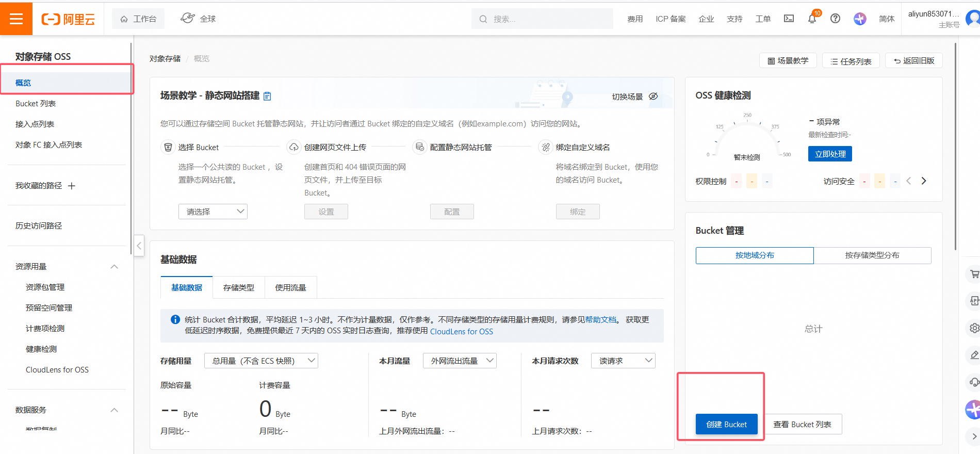The height and width of the screenshot is (454, 980).
Task: Open the 简体 language selector
Action: click(887, 19)
